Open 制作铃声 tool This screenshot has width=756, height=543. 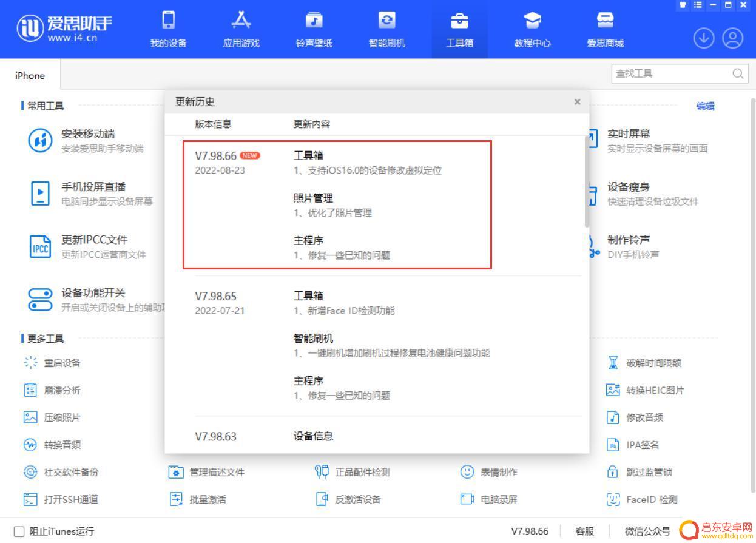click(624, 246)
